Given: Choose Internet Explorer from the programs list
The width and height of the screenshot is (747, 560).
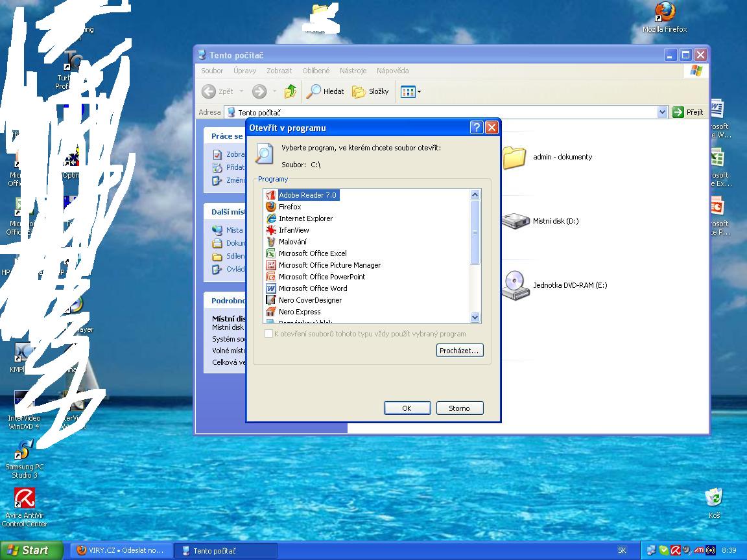Looking at the screenshot, I should click(x=305, y=218).
